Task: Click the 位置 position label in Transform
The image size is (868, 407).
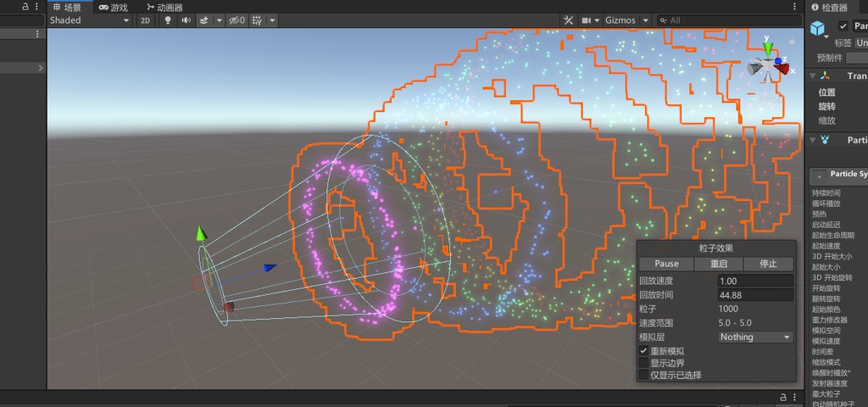Action: tap(827, 92)
